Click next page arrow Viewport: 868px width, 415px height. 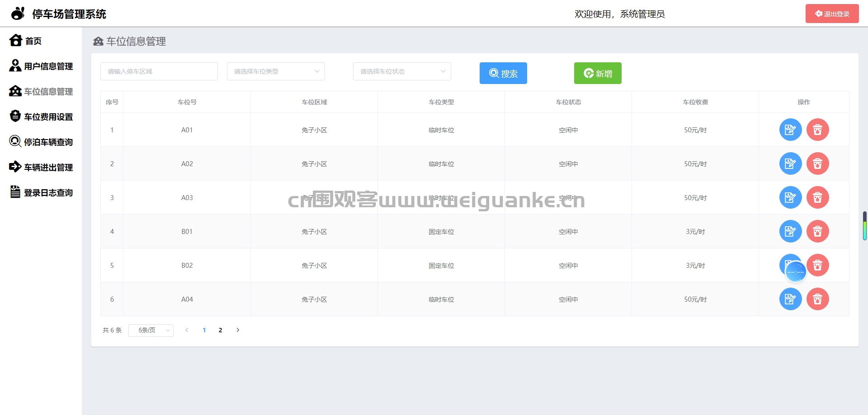[238, 330]
